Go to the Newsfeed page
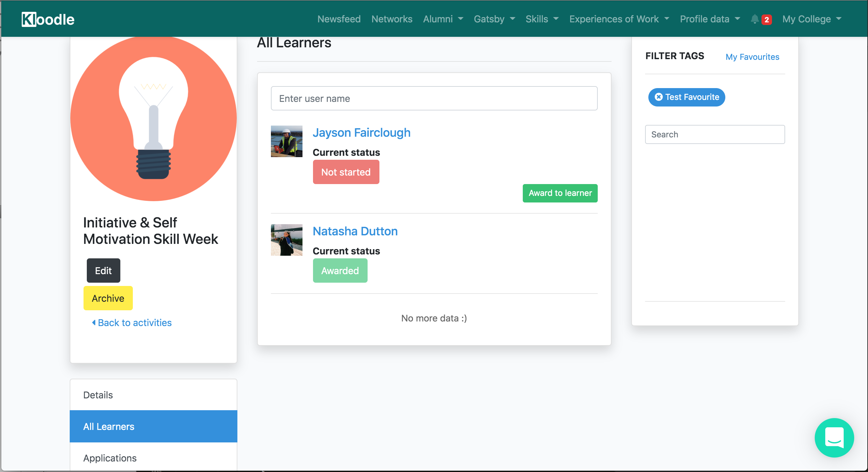This screenshot has width=868, height=472. click(x=339, y=19)
